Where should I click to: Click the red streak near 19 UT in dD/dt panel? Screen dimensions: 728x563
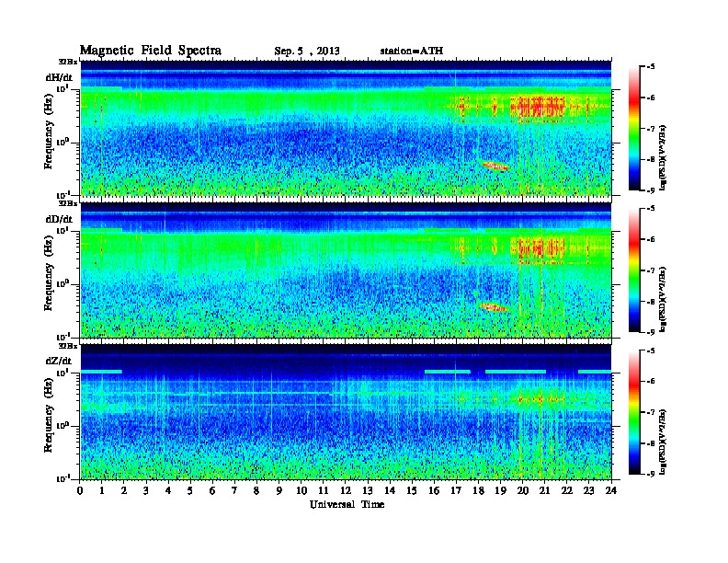[x=494, y=307]
